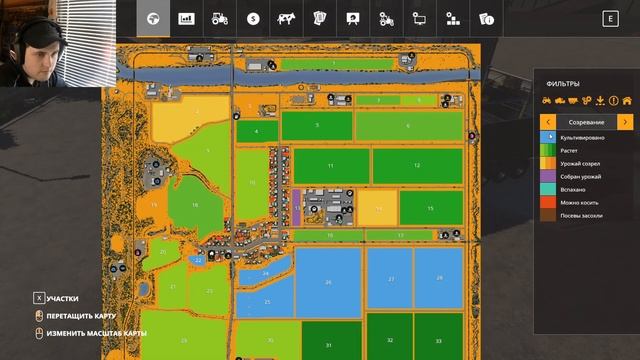
Task: Select field 11 on the map
Action: click(331, 166)
